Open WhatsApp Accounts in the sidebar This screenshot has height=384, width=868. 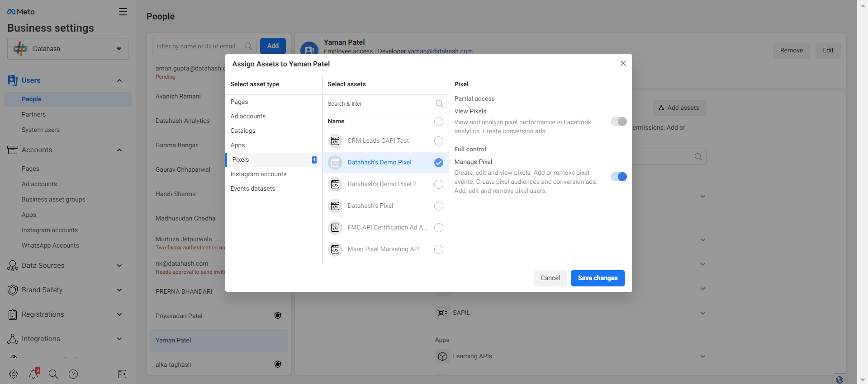(50, 246)
